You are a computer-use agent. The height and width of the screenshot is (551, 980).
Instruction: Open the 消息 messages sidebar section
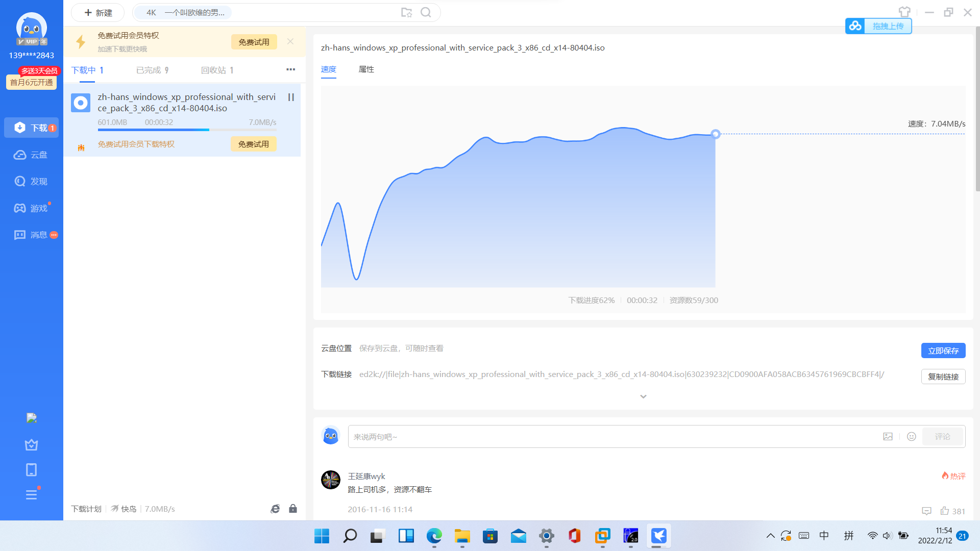[x=31, y=235]
